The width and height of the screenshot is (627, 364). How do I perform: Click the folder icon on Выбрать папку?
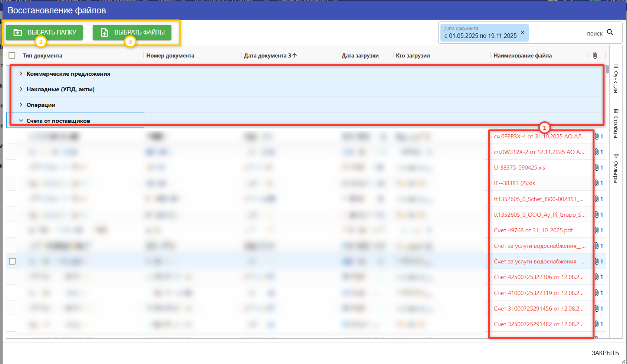coord(18,33)
